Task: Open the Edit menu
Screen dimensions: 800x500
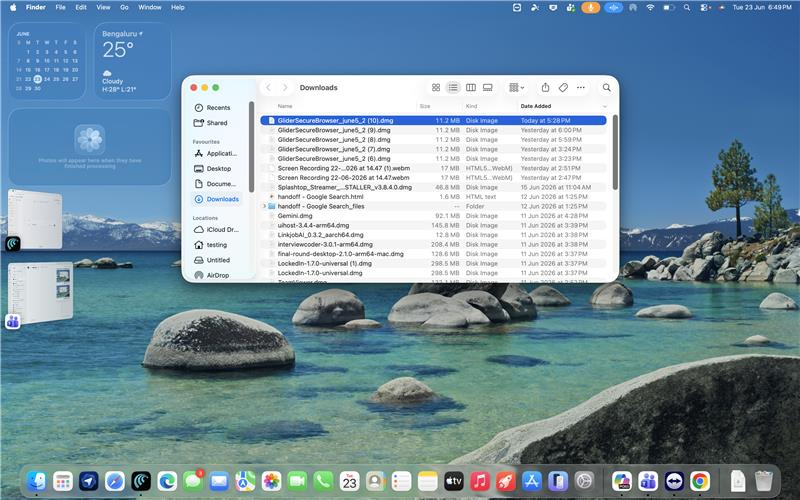Action: 81,8
